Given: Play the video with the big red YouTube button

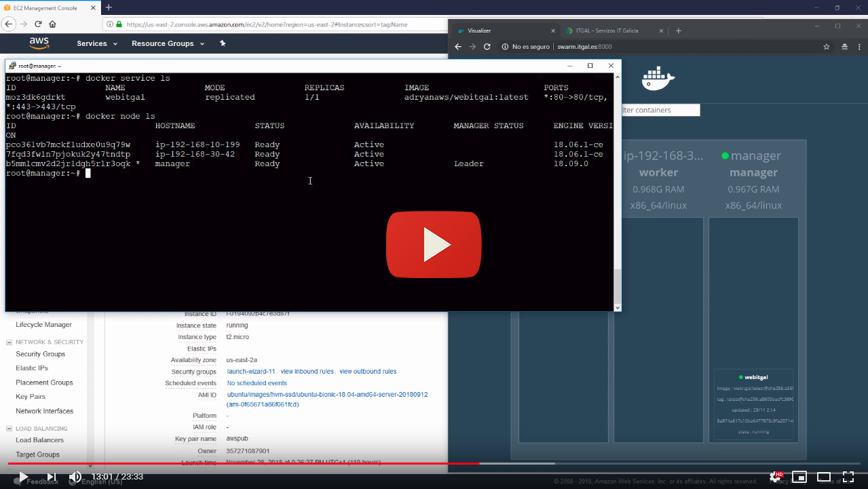Looking at the screenshot, I should tap(434, 245).
